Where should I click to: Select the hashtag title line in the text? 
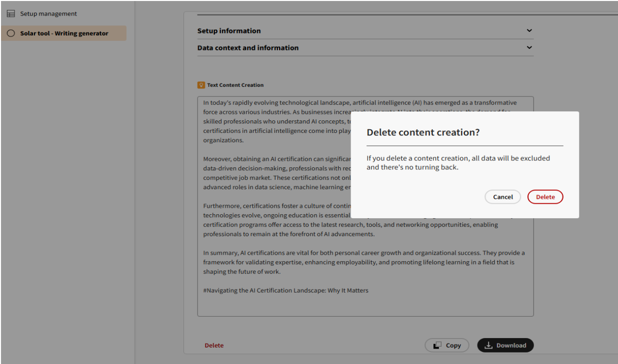coord(285,290)
